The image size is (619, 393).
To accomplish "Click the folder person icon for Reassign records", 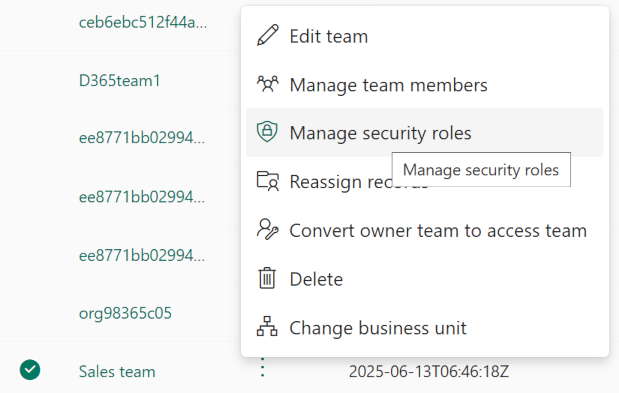I will 268,181.
